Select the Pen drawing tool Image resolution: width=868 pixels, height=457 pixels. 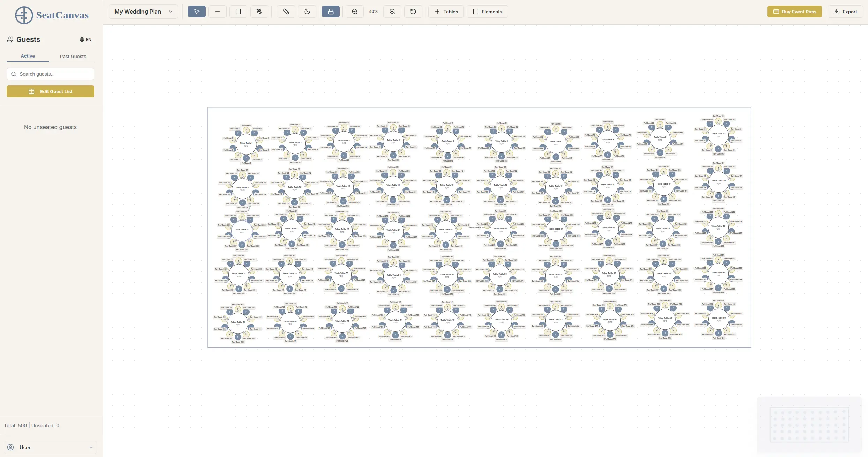pos(259,12)
